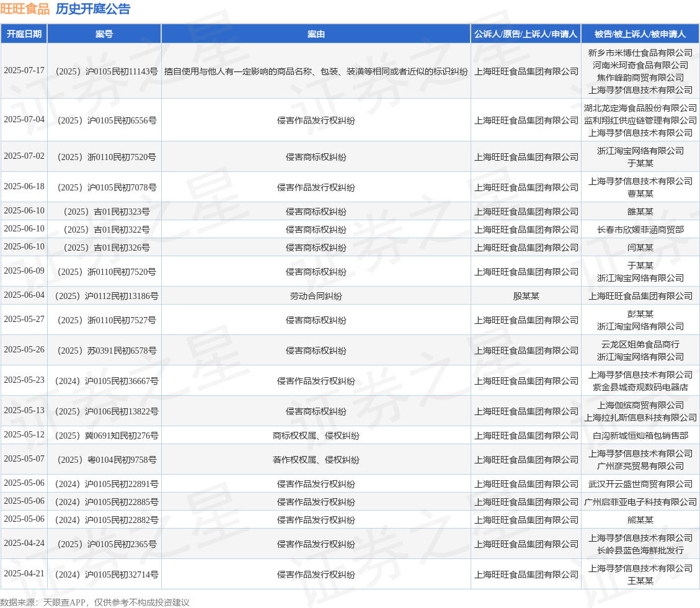Click plaintiff 殷某某
The height and width of the screenshot is (608, 700).
point(526,296)
